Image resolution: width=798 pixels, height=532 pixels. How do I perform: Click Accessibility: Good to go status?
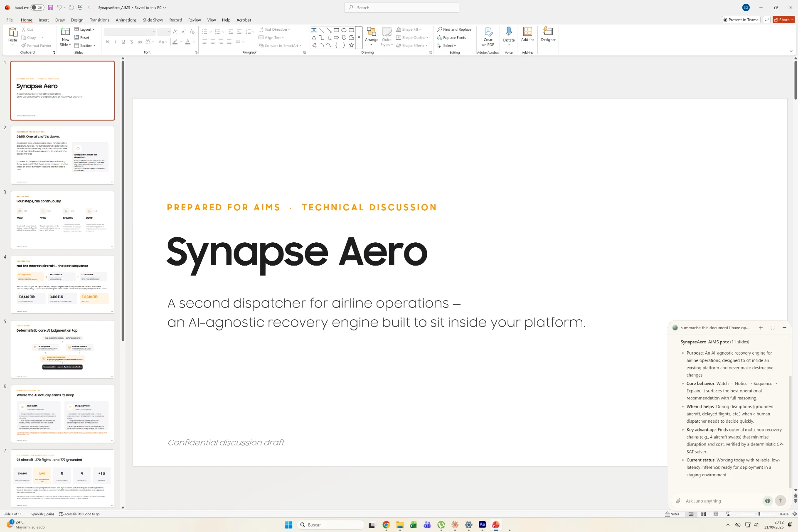(x=79, y=514)
